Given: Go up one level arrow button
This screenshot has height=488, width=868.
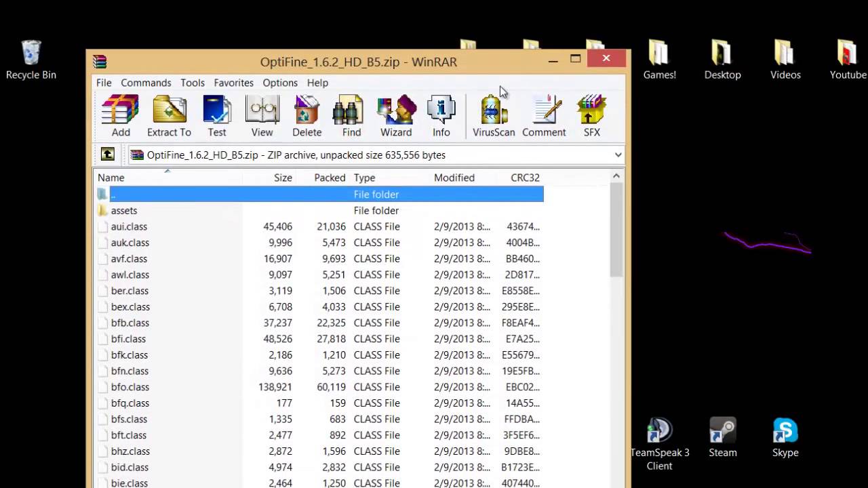Looking at the screenshot, I should point(108,155).
